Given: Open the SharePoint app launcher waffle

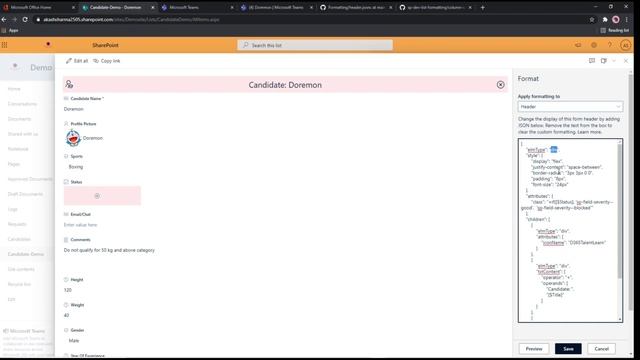Looking at the screenshot, I should (4, 45).
